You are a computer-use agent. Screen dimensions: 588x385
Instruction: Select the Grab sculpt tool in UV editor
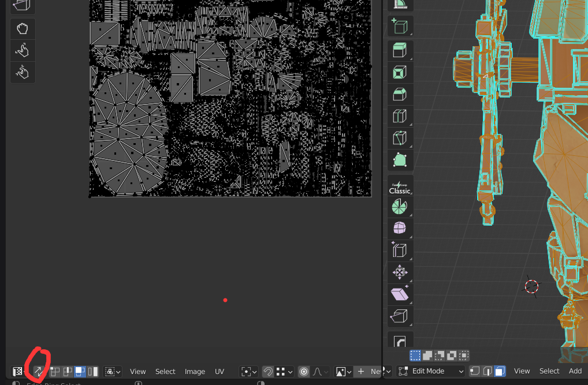23,28
